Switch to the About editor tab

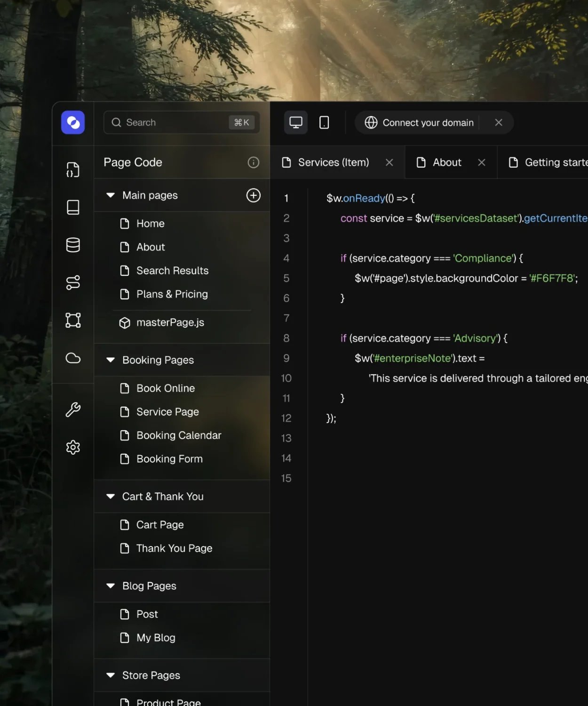[x=446, y=162]
